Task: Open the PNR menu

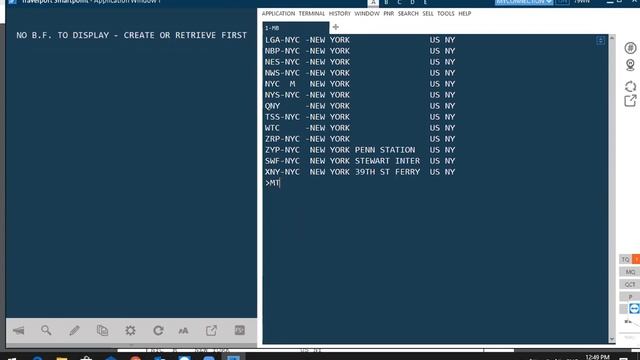Action: click(x=389, y=13)
